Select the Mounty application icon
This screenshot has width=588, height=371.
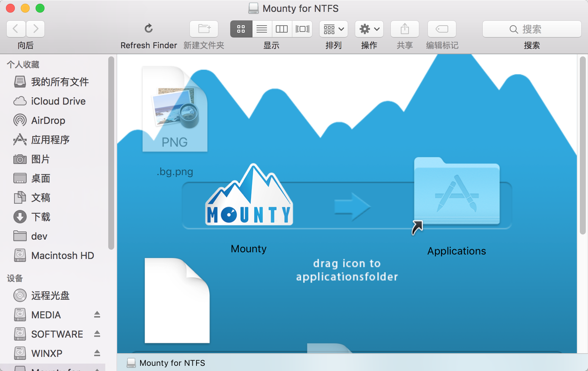249,195
